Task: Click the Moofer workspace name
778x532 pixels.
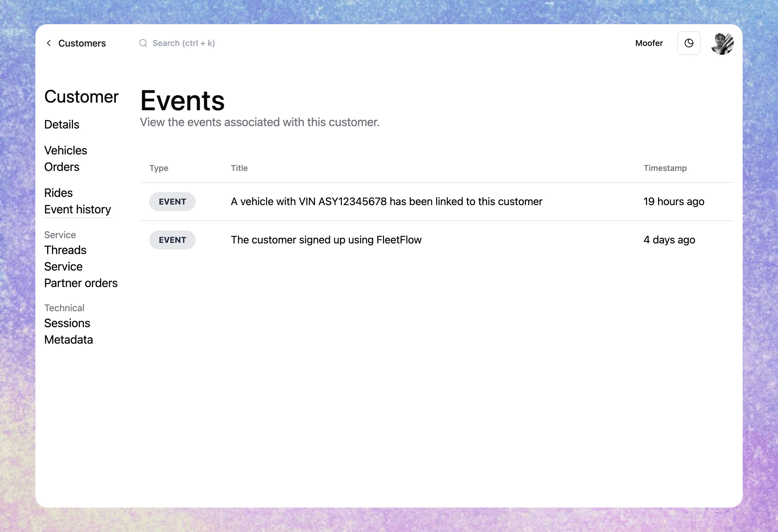Action: tap(649, 43)
